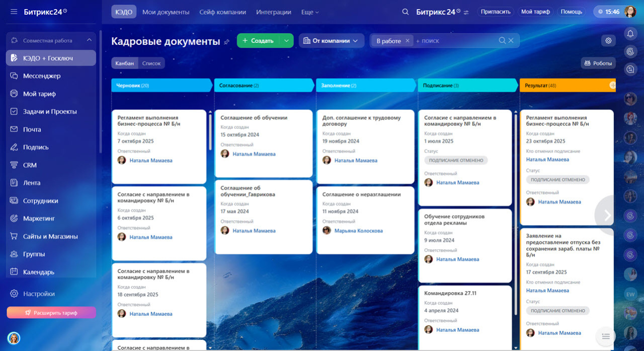Expand the Создать button dropdown arrow
This screenshot has width=644, height=351.
[x=286, y=41]
